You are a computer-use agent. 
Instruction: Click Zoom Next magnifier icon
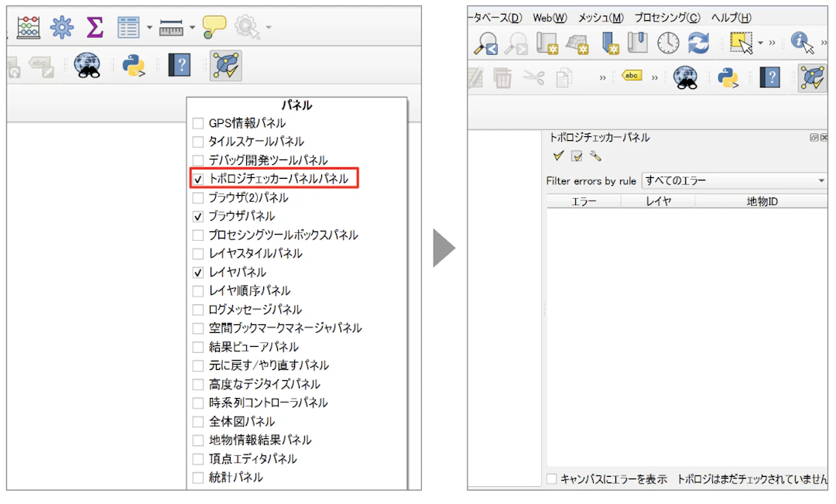[x=516, y=43]
